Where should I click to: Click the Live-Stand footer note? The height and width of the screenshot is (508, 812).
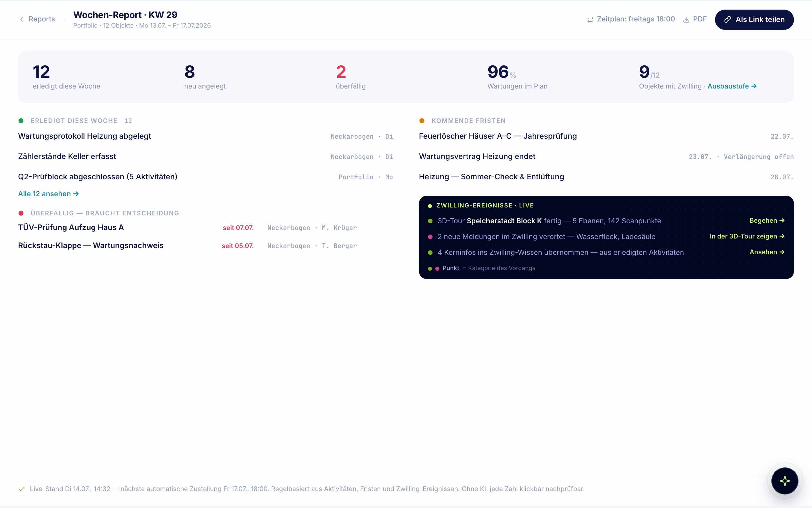307,489
